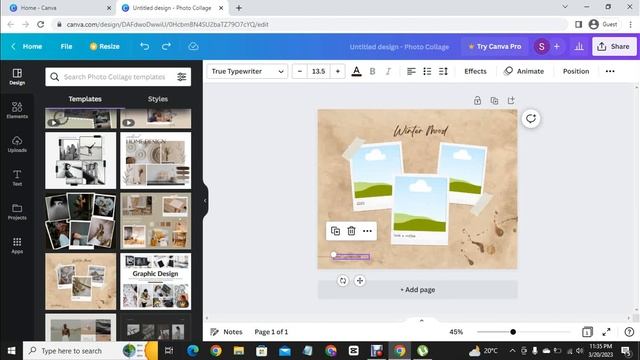Open the Resize menu

[x=104, y=47]
